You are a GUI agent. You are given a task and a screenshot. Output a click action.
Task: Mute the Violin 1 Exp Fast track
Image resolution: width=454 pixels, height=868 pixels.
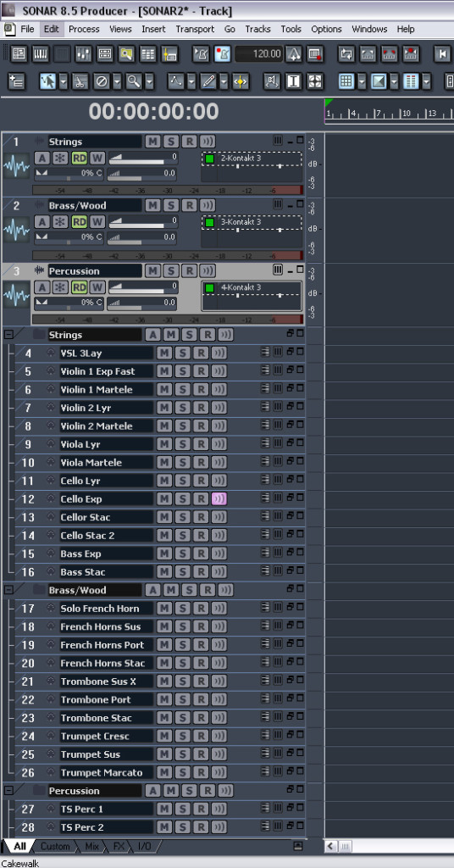(x=164, y=371)
